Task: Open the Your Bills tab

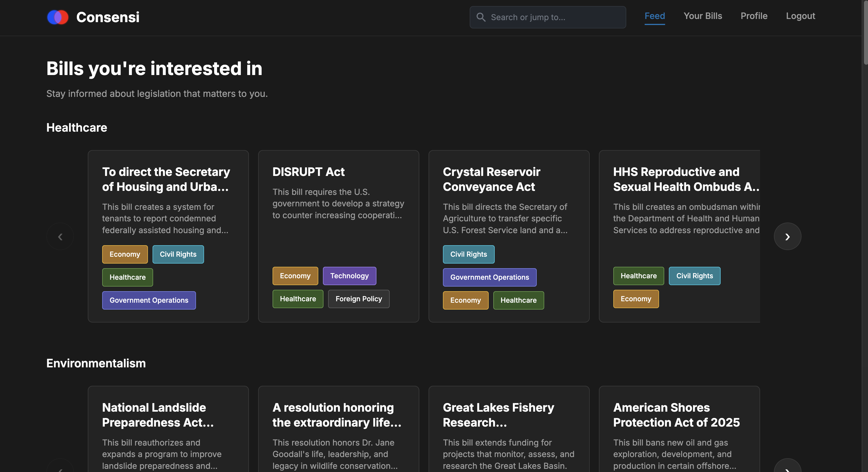Action: pyautogui.click(x=703, y=16)
